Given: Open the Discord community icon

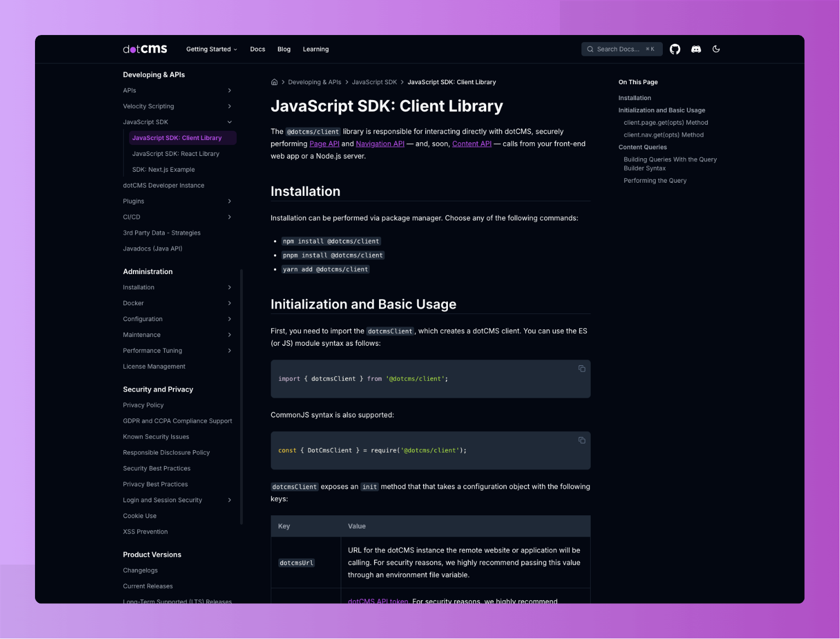Looking at the screenshot, I should point(696,49).
